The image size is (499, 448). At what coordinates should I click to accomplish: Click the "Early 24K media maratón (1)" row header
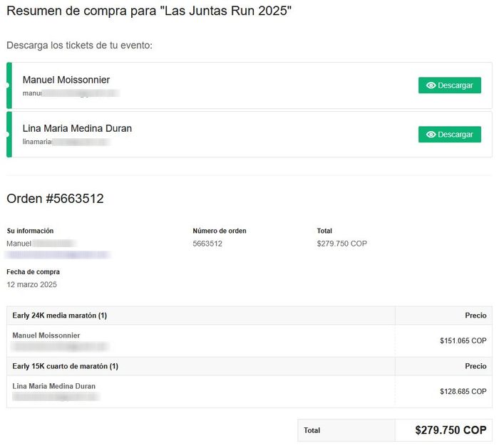(60, 316)
